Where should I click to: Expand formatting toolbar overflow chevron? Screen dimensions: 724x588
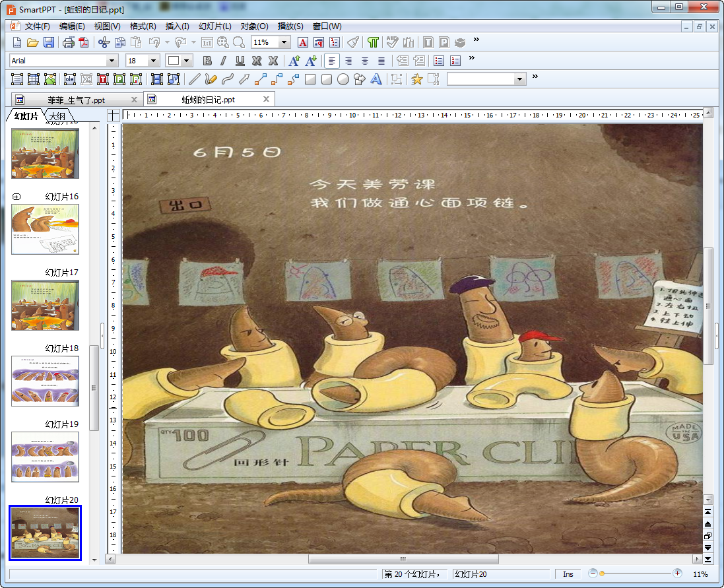coord(471,57)
